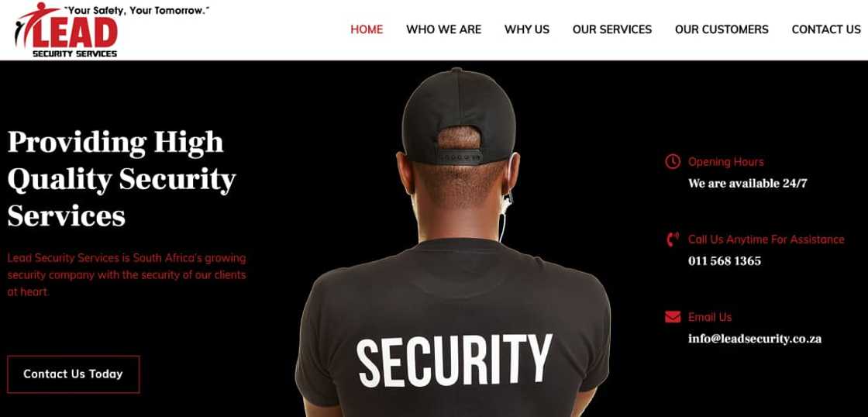868x417 pixels.
Task: Navigate to OUR CUSTOMERS
Action: coord(722,29)
